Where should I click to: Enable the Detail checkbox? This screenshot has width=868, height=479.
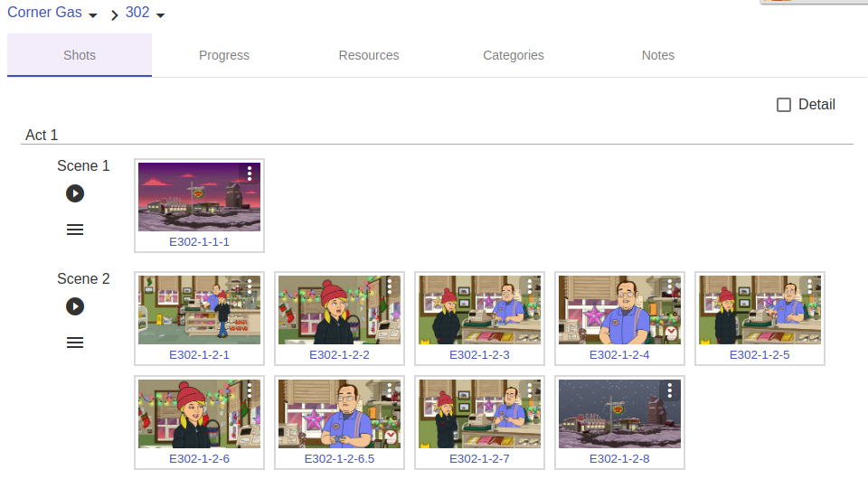(784, 105)
